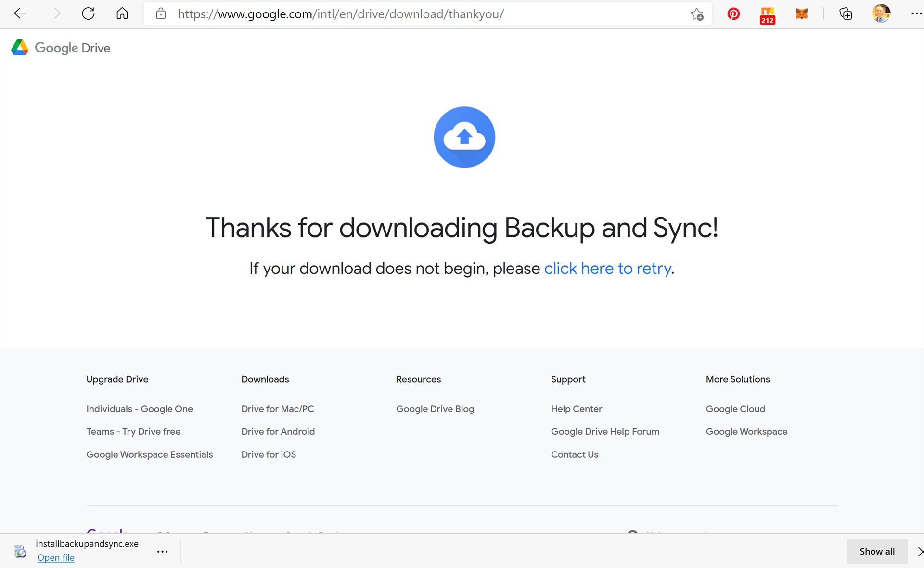Click the installbackupandsync.exe file icon

(x=20, y=551)
